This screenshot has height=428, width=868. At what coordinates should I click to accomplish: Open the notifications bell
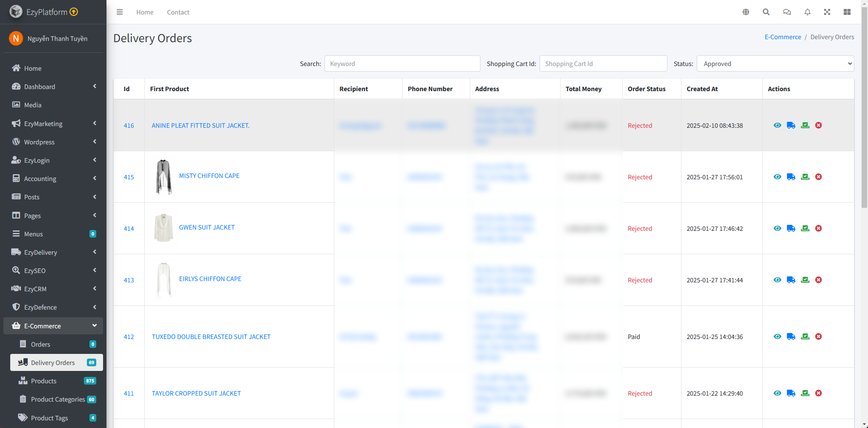click(x=807, y=12)
